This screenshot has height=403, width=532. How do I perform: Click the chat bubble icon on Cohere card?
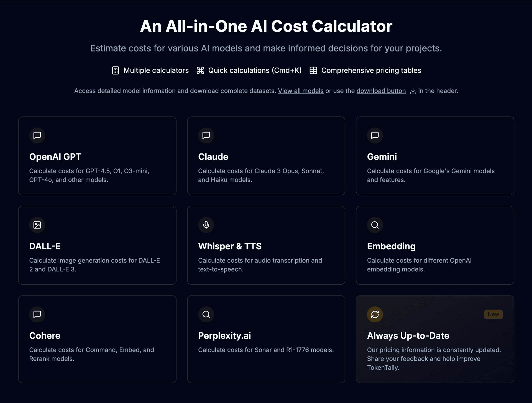coord(37,314)
